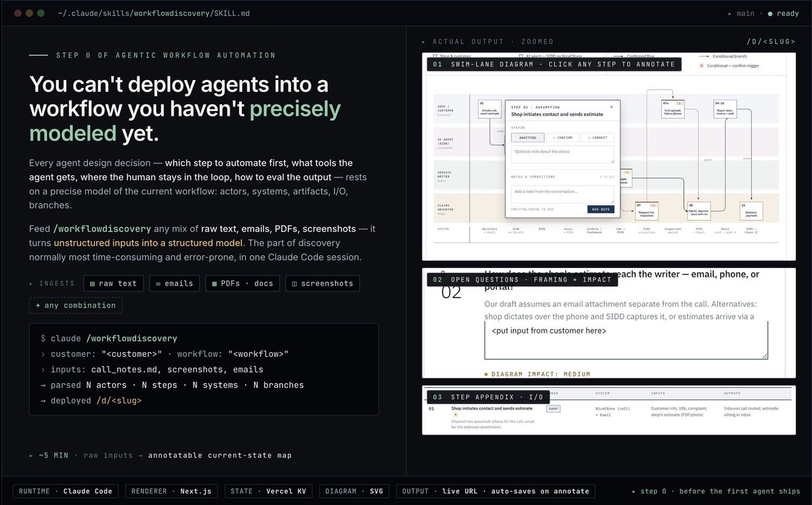Click the 'annotatable current-state map' text
The image size is (812, 505).
(220, 456)
